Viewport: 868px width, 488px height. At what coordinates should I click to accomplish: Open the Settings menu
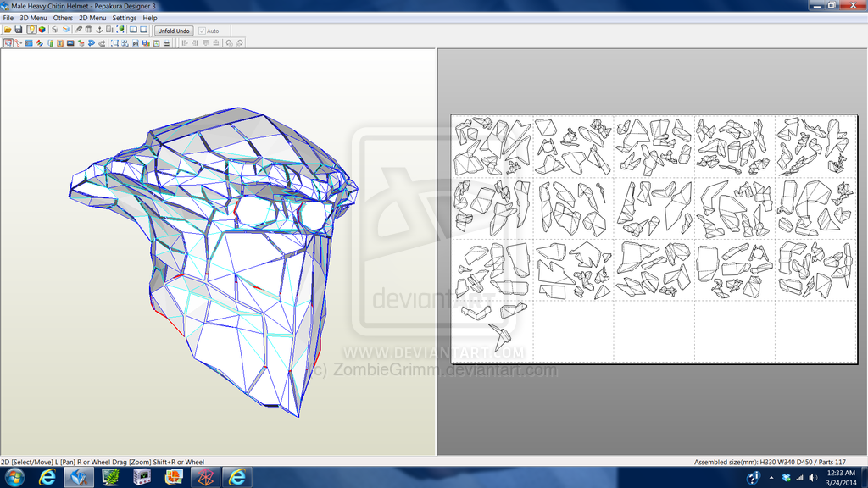click(125, 18)
